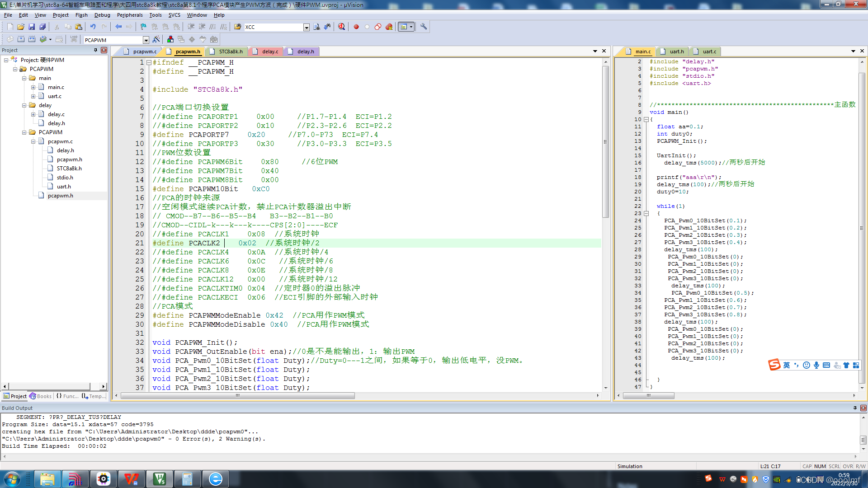The width and height of the screenshot is (868, 488).
Task: Download to flash LOAD icon
Action: [74, 39]
